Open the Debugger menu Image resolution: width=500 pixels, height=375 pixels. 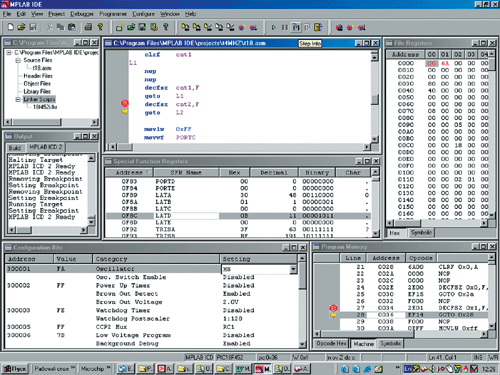[x=82, y=14]
